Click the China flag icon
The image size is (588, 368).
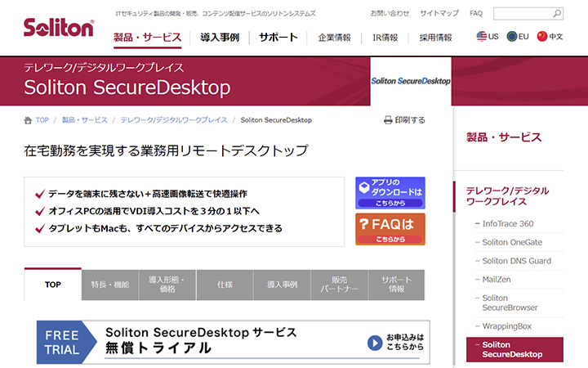(542, 37)
